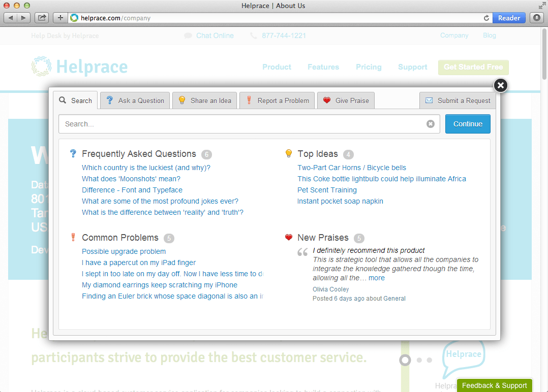Switch to the Ask a Question tab
The width and height of the screenshot is (548, 392).
pyautogui.click(x=135, y=101)
